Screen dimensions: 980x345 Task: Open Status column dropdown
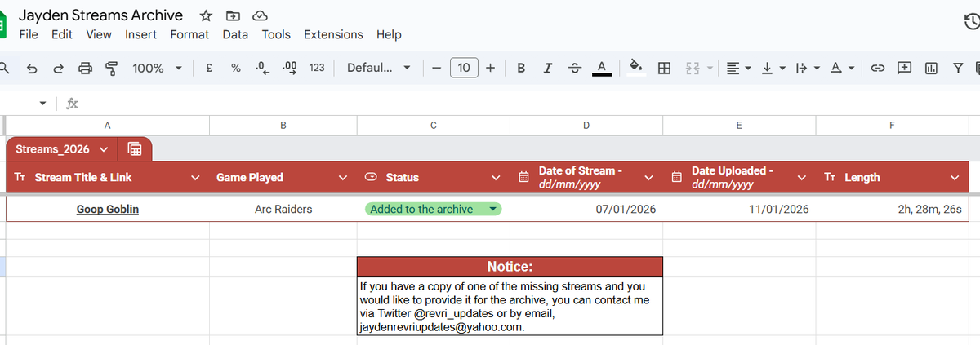tap(496, 177)
